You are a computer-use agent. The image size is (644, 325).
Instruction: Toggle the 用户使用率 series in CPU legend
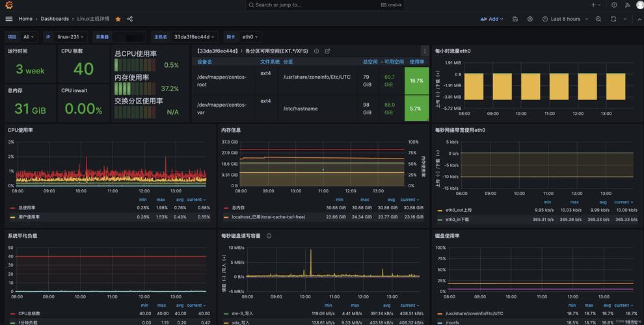tap(29, 216)
